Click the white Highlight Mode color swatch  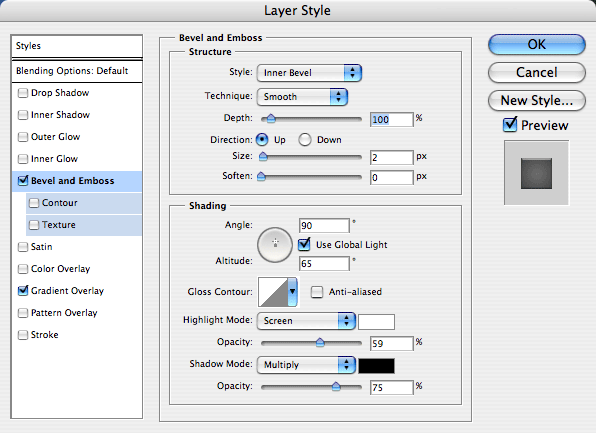pyautogui.click(x=376, y=322)
